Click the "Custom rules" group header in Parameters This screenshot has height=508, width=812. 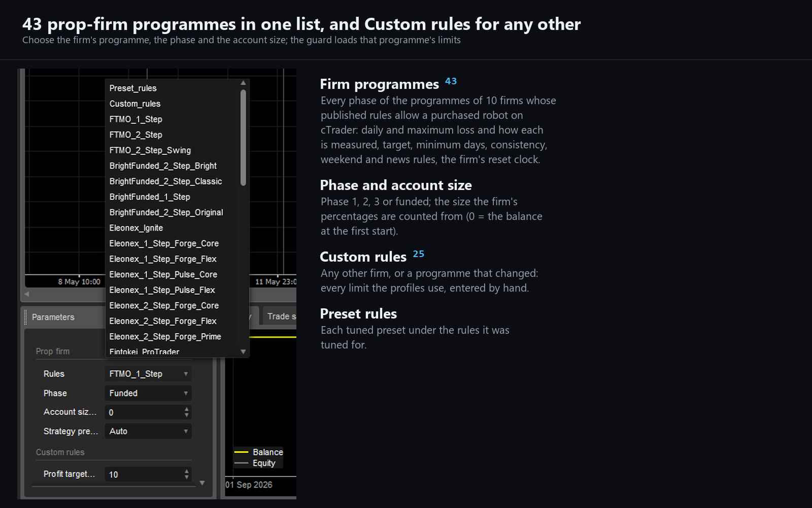60,452
